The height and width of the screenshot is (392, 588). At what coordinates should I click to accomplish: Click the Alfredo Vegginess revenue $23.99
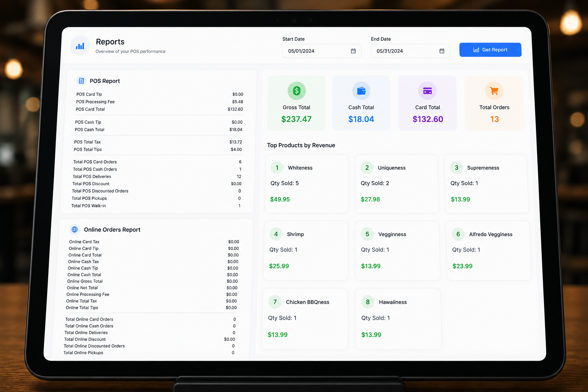462,266
